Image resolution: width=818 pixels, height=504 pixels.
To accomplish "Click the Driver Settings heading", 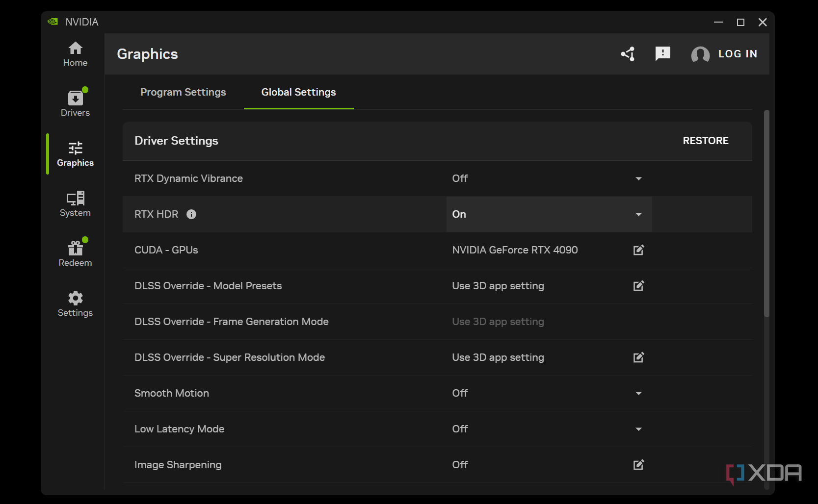I will pyautogui.click(x=176, y=141).
